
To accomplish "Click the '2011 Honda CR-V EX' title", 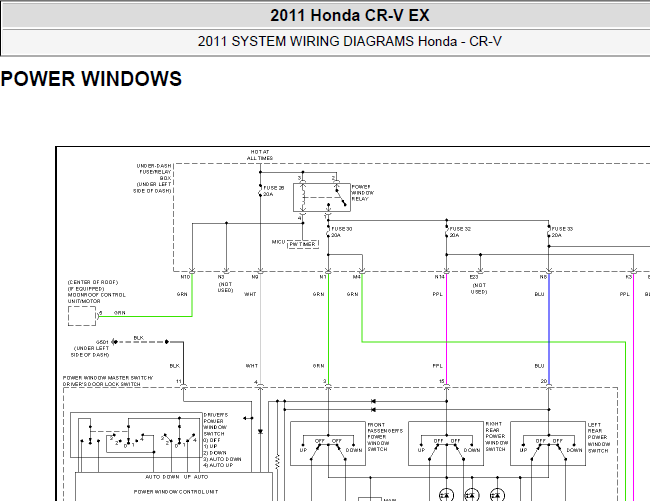I will [x=349, y=15].
